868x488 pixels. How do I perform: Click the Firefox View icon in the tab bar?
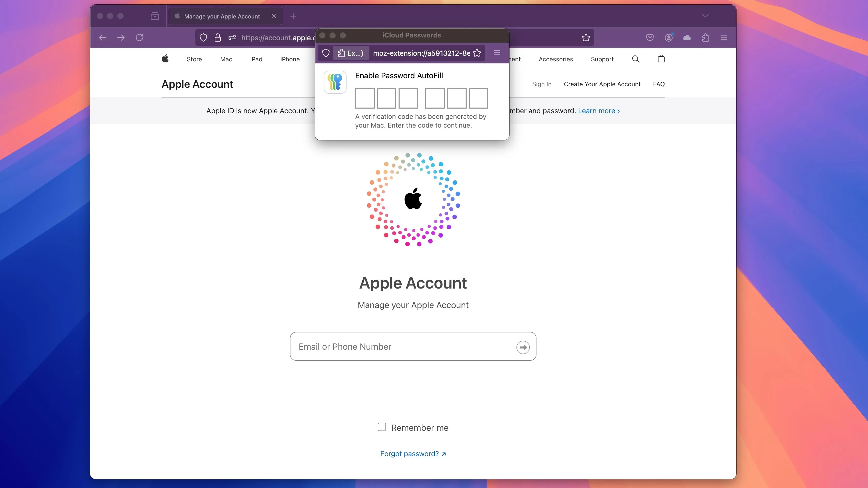pos(155,16)
